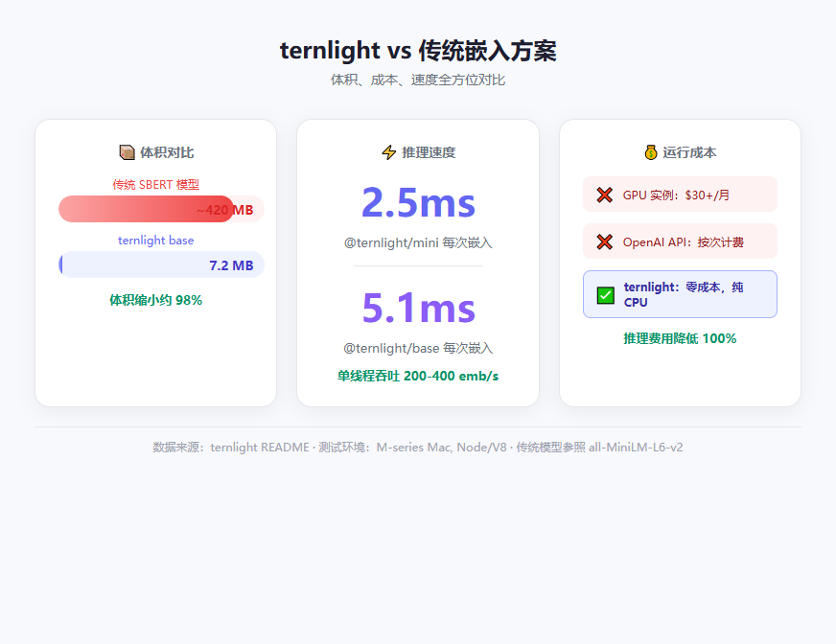Image resolution: width=836 pixels, height=644 pixels.
Task: Click the ternlight base label
Action: (155, 240)
